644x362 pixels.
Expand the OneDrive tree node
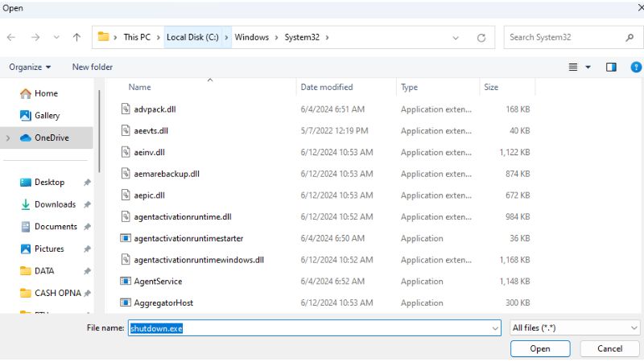[8, 138]
